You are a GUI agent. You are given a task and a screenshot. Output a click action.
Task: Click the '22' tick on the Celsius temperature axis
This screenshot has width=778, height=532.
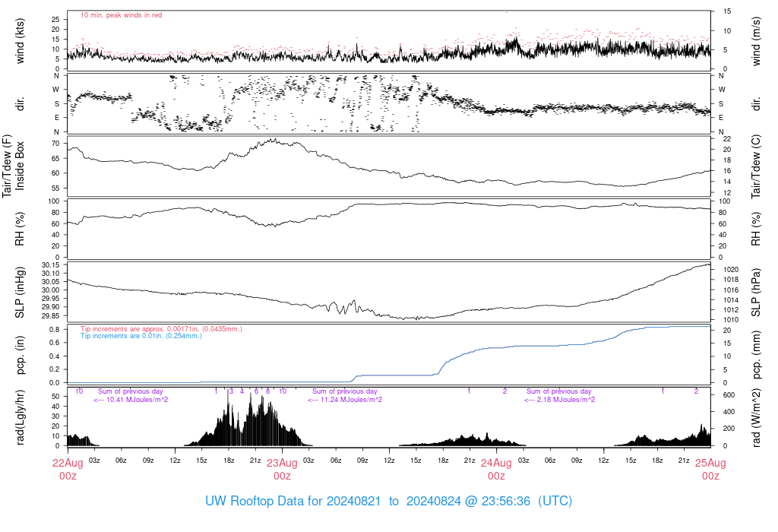pyautogui.click(x=727, y=138)
